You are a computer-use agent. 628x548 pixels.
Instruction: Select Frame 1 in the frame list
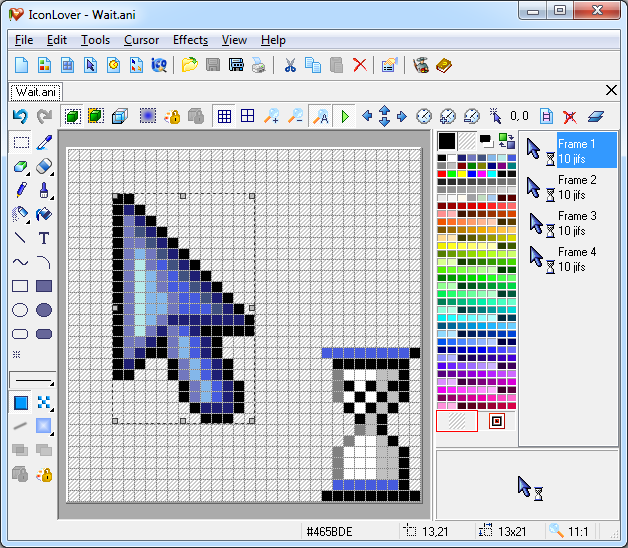click(x=570, y=151)
